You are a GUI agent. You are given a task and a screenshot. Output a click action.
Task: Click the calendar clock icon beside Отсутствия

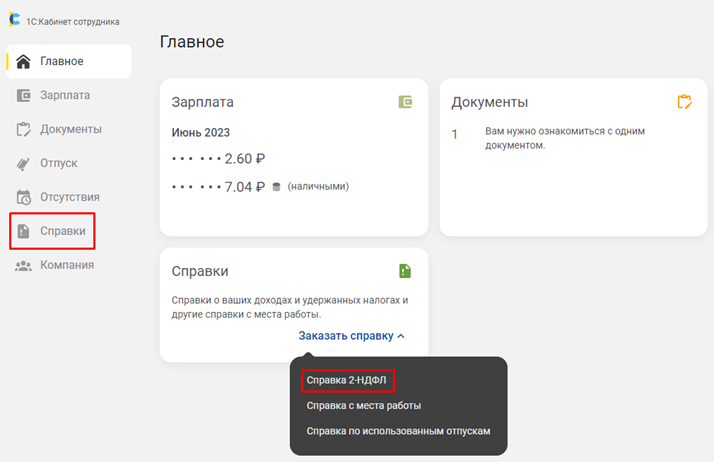tap(24, 197)
